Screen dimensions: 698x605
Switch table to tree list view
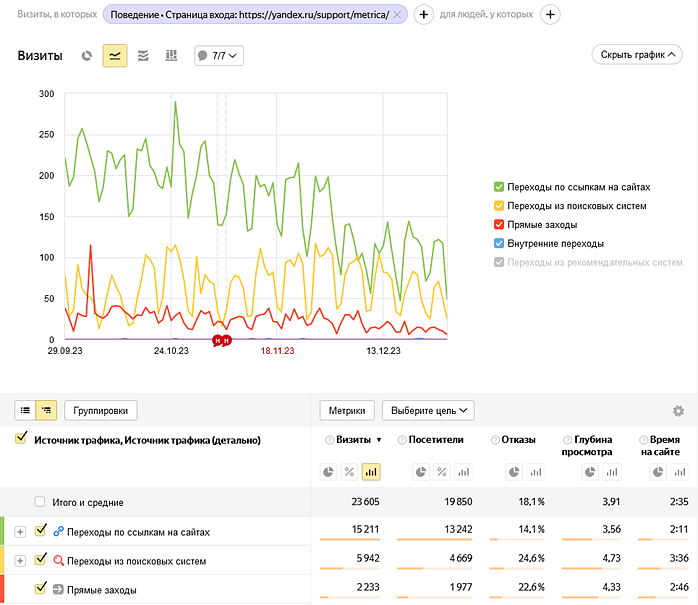click(x=46, y=410)
